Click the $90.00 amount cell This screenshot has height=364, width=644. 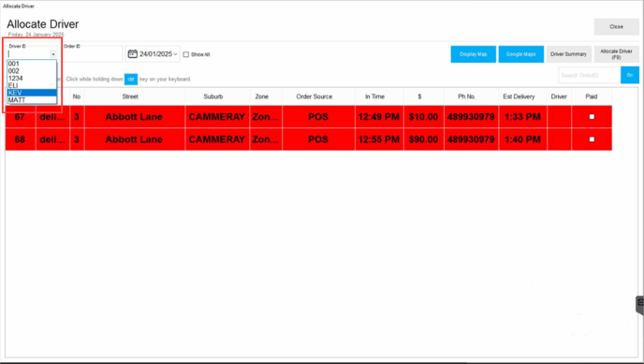(x=423, y=139)
